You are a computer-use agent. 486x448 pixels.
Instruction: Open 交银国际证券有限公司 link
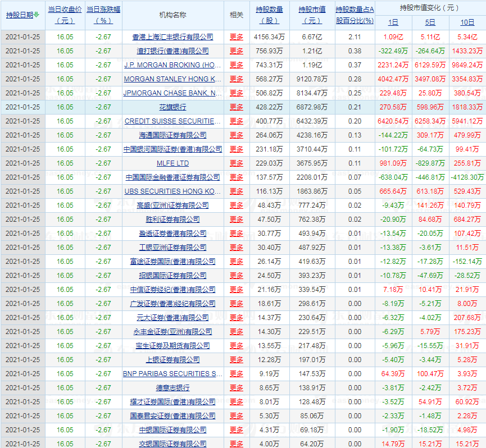coord(172,444)
